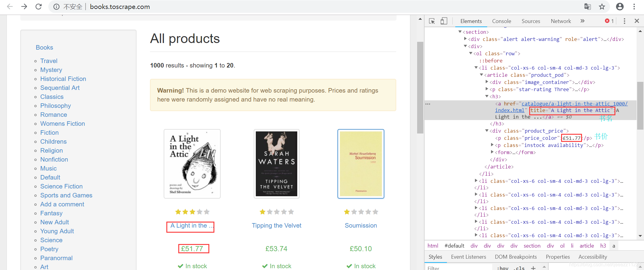Click the Soumission book cover image

(x=361, y=164)
